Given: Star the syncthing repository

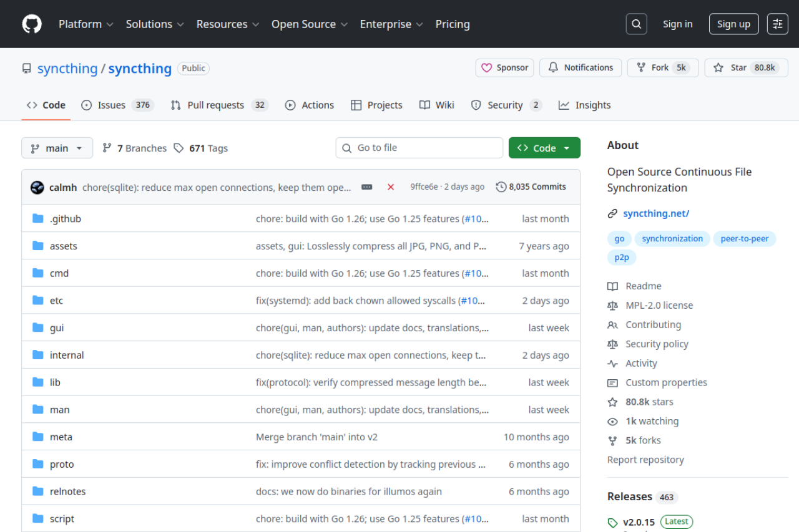Looking at the screenshot, I should 746,67.
